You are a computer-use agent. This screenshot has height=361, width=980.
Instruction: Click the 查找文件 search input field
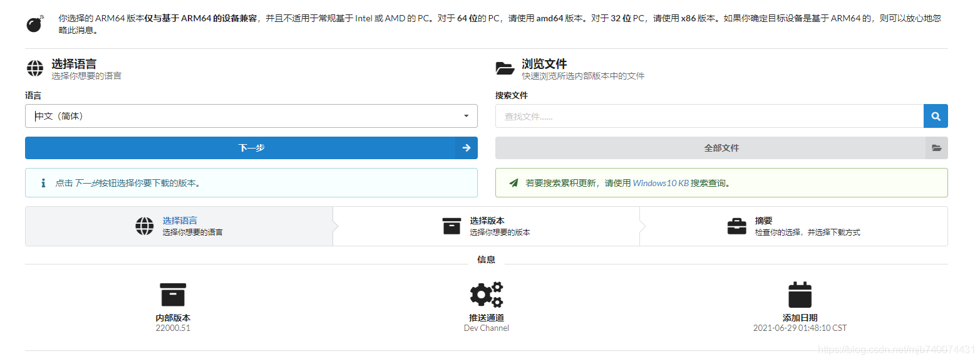(709, 116)
